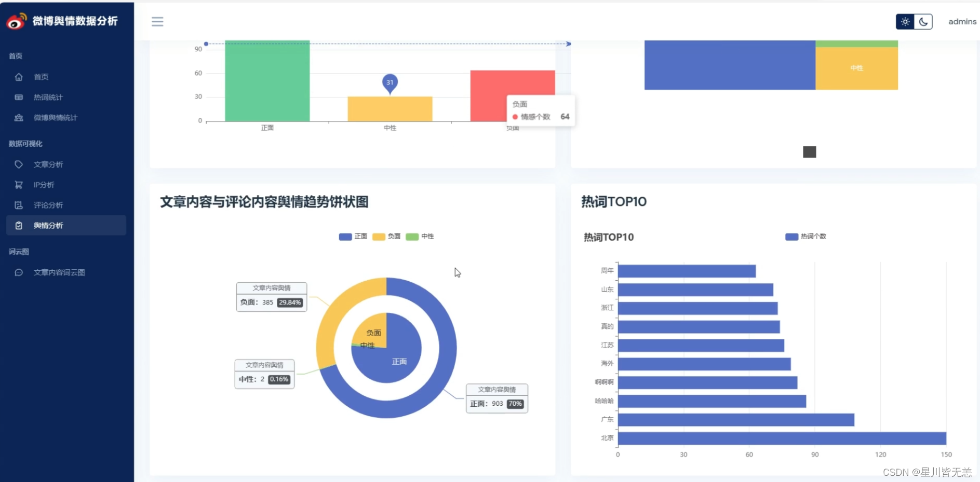Click the 周年 bar in 热词TOP10 chart

(x=687, y=271)
